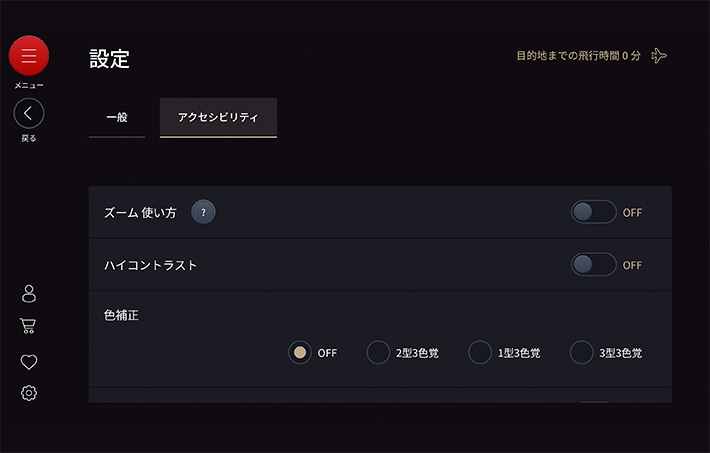Image resolution: width=710 pixels, height=453 pixels.
Task: Select the OFF color correction radio
Action: (x=299, y=352)
